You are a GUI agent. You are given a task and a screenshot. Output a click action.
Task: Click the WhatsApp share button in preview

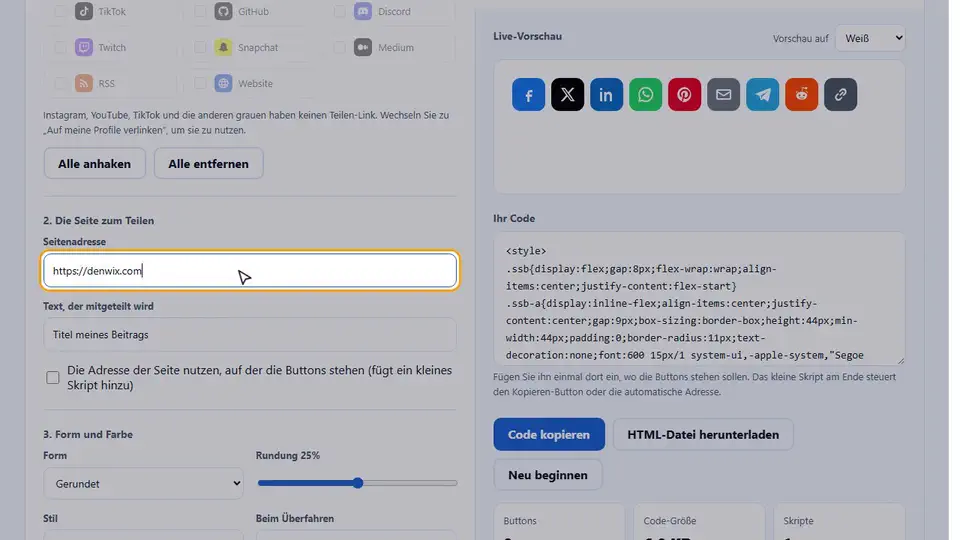click(x=645, y=94)
